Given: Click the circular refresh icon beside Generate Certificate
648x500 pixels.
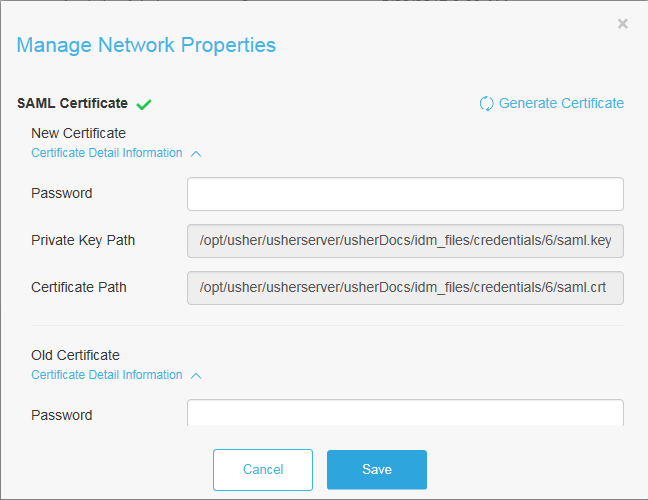Looking at the screenshot, I should point(486,103).
